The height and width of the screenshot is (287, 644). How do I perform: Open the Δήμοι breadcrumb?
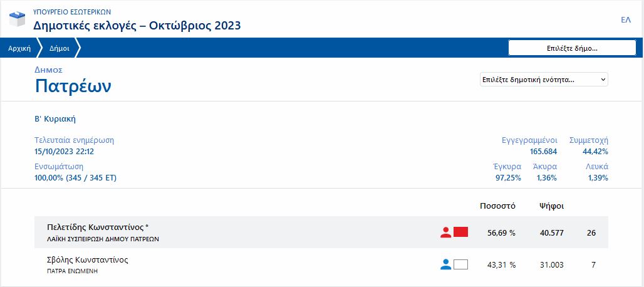[x=59, y=48]
